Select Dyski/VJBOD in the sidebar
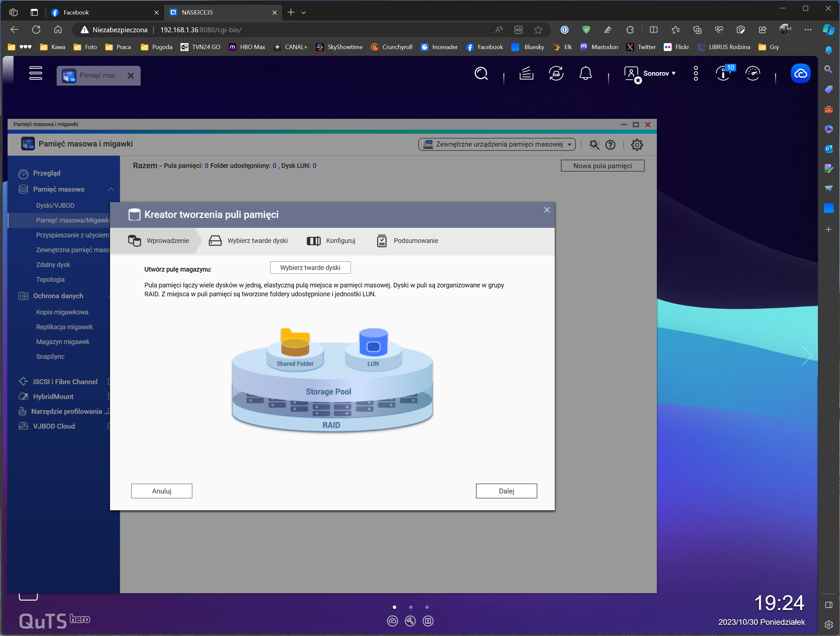Viewport: 840px width, 636px height. (x=55, y=205)
